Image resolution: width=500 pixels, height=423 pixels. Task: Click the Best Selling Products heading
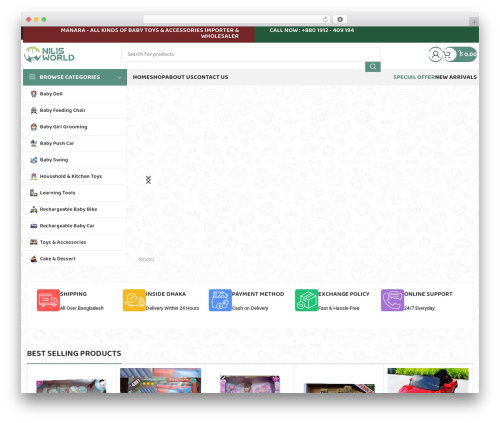pos(74,354)
